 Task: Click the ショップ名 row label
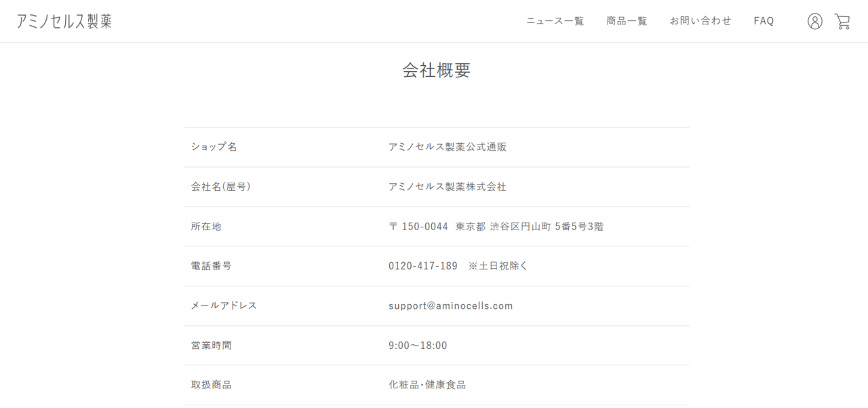click(x=214, y=147)
